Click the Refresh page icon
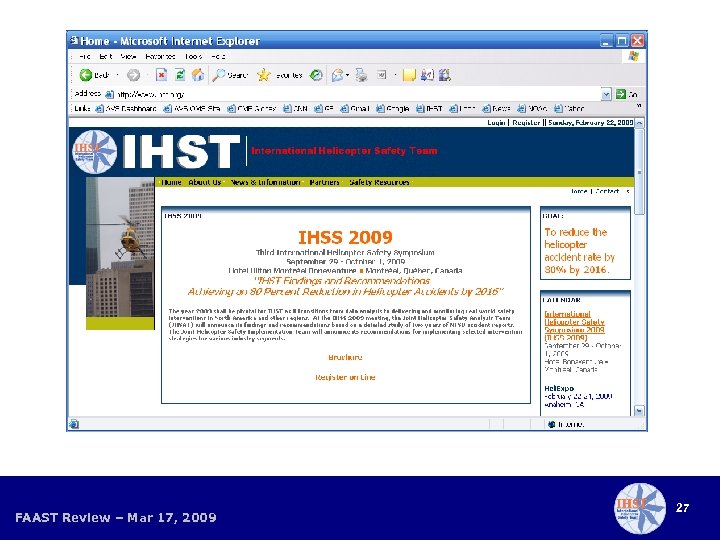This screenshot has height=540, width=720. pos(180,75)
